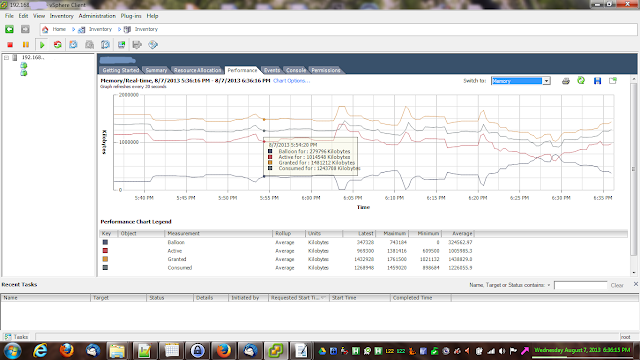Select the orange Granted legend color key
The image size is (640, 360).
click(x=105, y=259)
